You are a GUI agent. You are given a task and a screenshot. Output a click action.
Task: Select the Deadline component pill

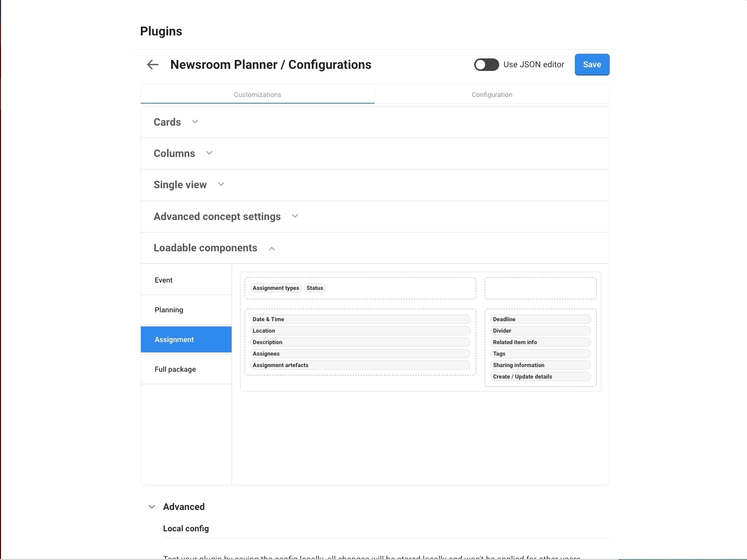pyautogui.click(x=540, y=319)
